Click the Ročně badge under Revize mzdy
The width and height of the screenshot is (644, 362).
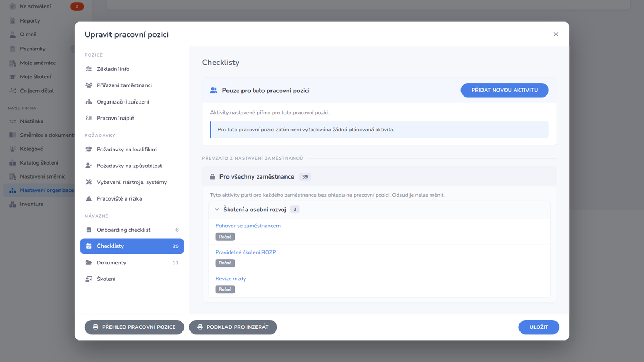coord(225,290)
